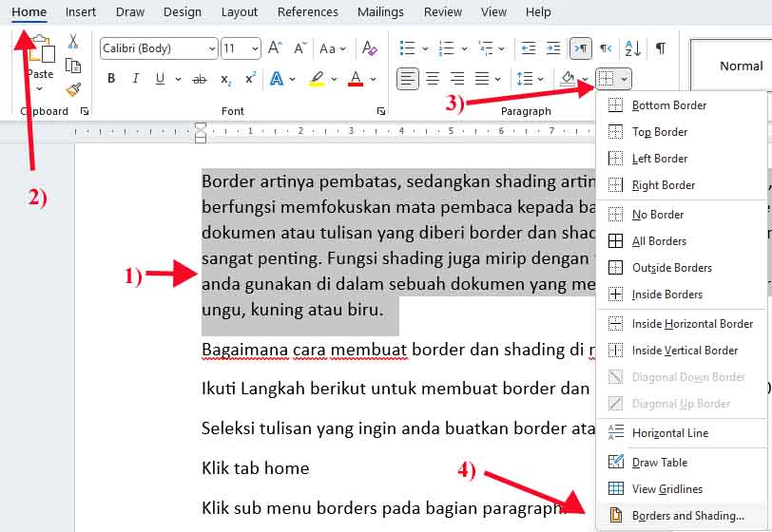Click the ruler indent marker
Screen dimensions: 772x532
(201, 132)
